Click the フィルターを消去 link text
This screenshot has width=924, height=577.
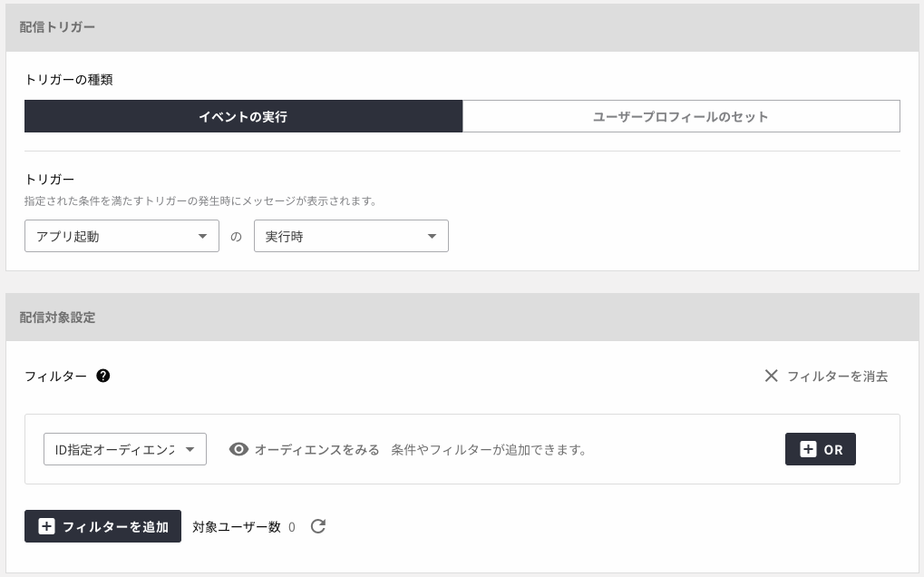(837, 376)
